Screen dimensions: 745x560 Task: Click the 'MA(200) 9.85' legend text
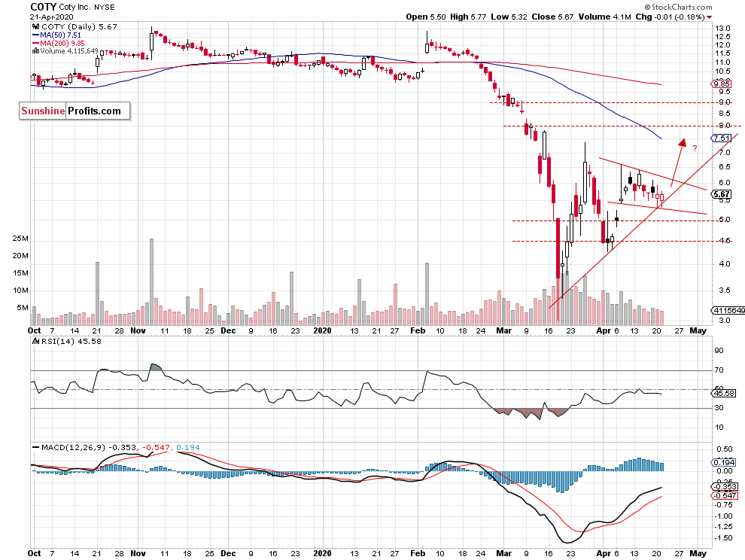[62, 43]
